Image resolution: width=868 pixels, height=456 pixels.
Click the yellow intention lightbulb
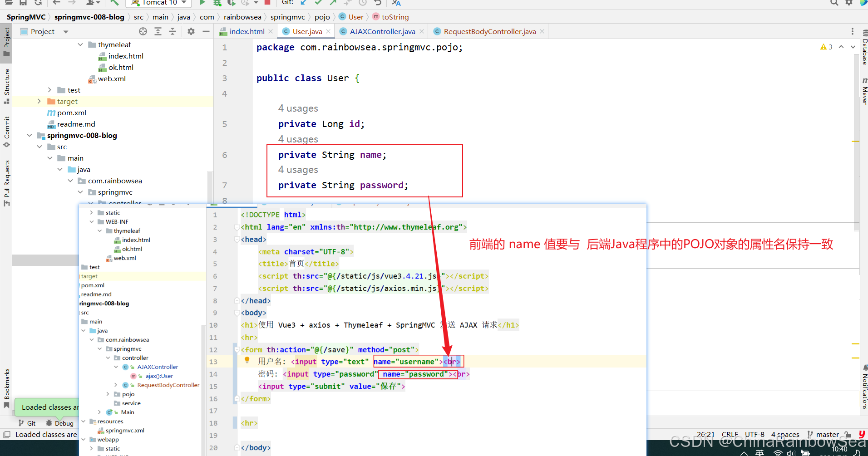tap(247, 360)
